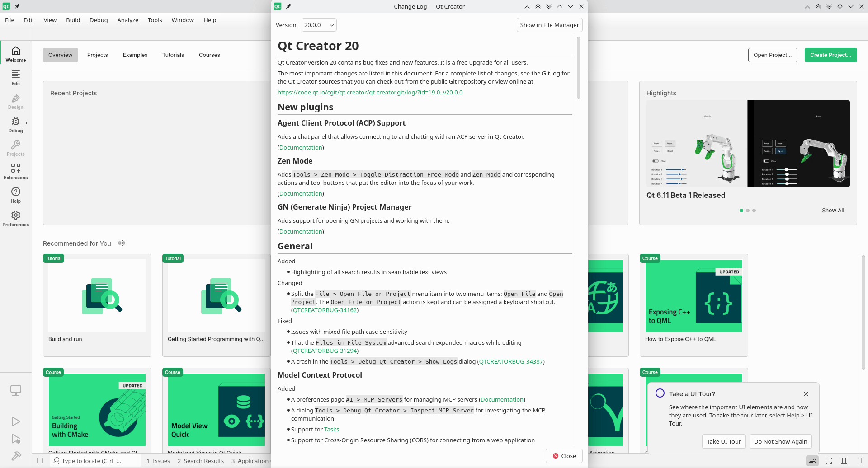Open the Qt 6.11 Beta highlight thumbnail

click(748, 144)
